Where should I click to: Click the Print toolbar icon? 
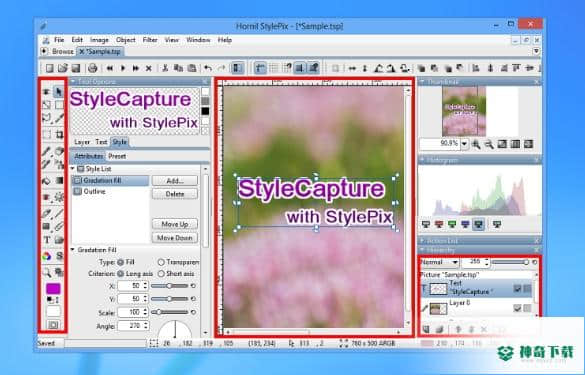[x=93, y=68]
